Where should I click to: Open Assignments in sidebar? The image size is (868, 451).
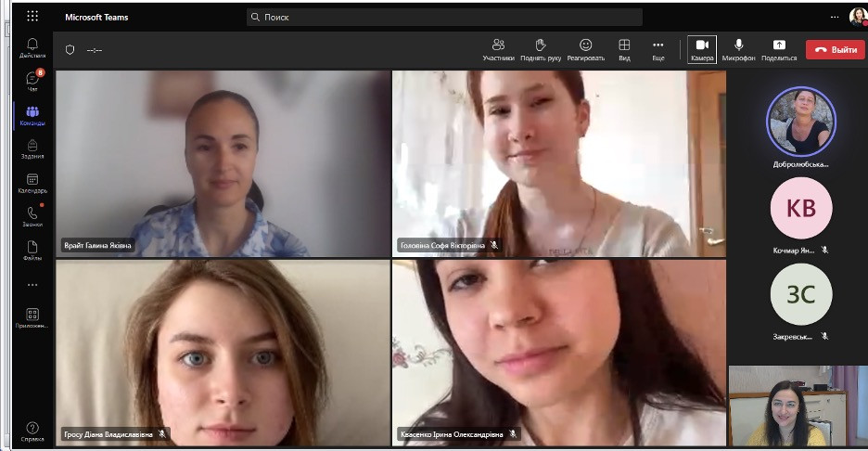32,149
